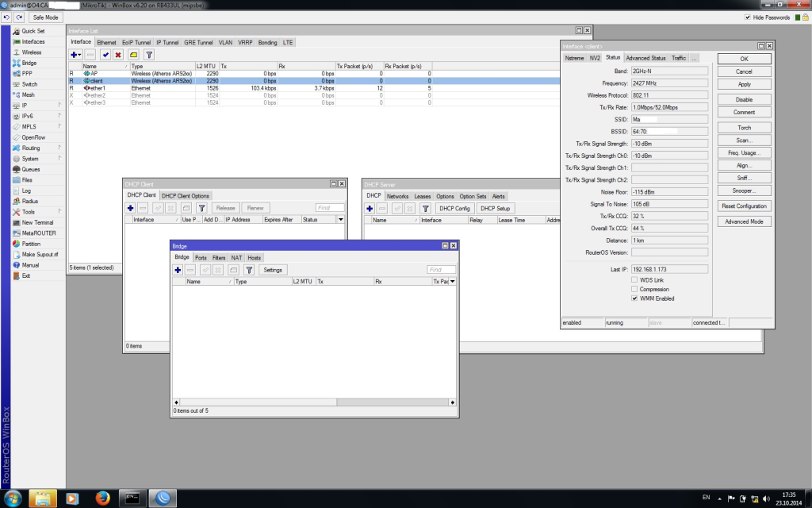Open the Manual
This screenshot has width=812, height=508.
point(30,265)
